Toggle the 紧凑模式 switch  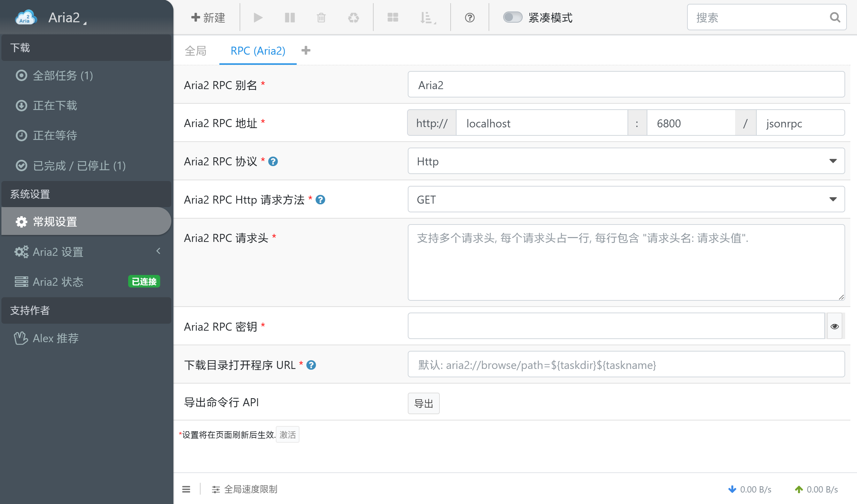click(513, 17)
